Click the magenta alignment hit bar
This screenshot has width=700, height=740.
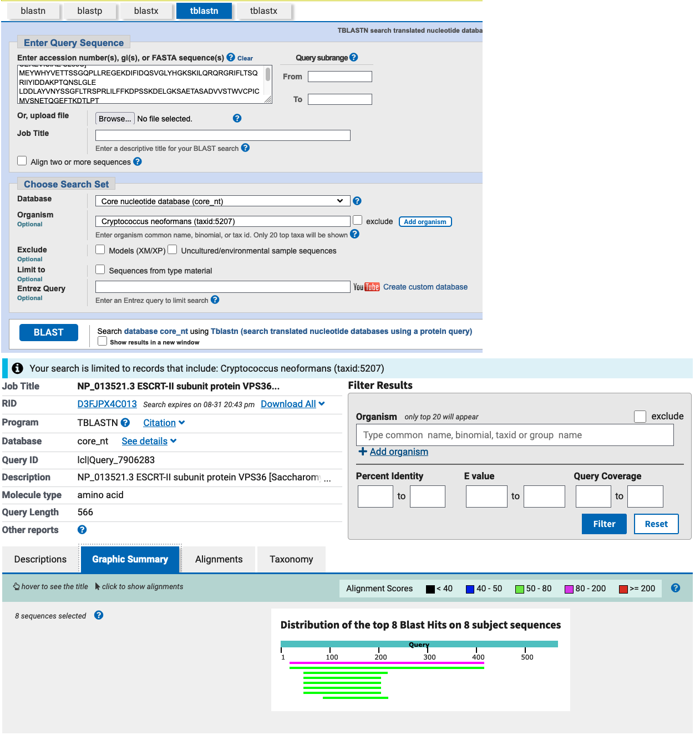pos(387,663)
